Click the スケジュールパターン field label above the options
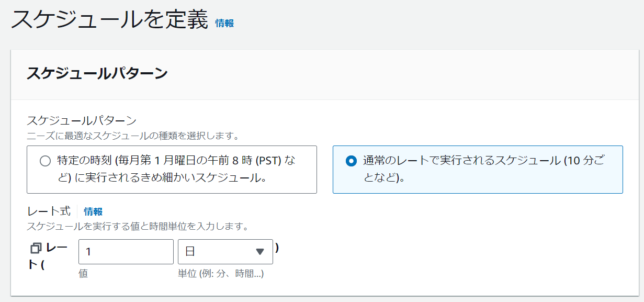 pos(82,120)
